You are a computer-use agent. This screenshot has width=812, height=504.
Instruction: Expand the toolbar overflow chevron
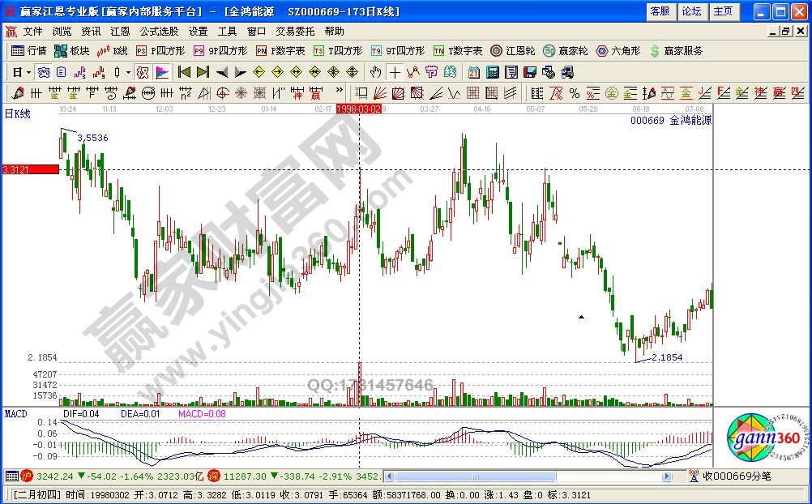tap(339, 90)
